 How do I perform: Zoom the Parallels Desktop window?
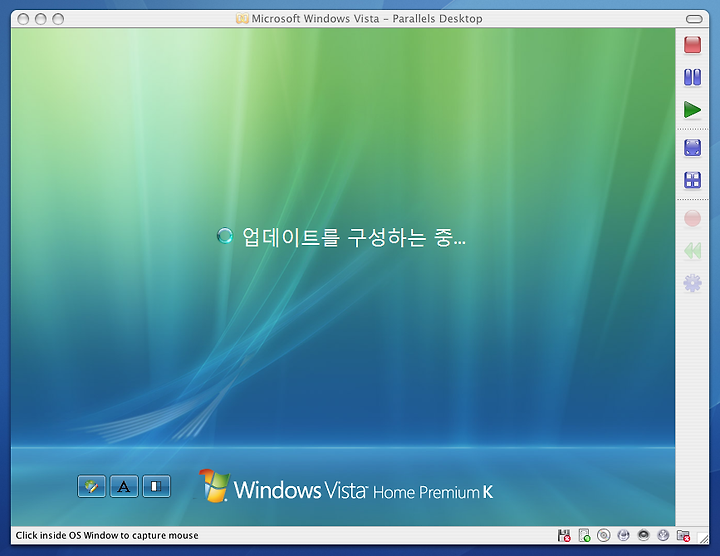(58, 19)
